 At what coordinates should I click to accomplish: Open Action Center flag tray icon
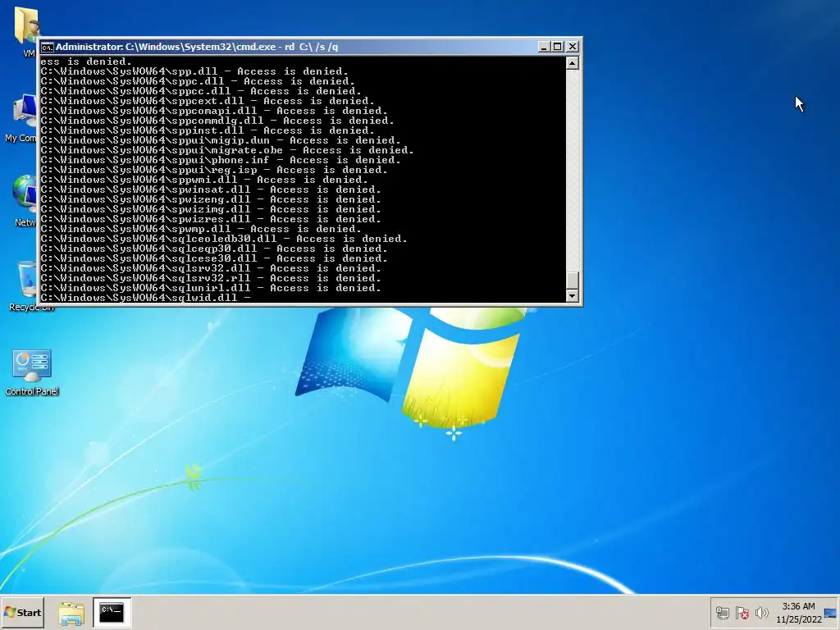[x=742, y=613]
